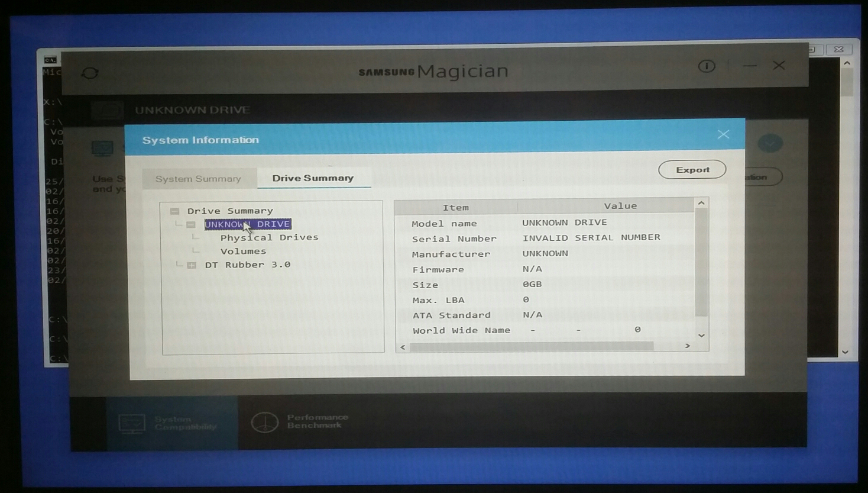The width and height of the screenshot is (868, 493).
Task: Click the round chevron button behind dialog
Action: tap(770, 143)
